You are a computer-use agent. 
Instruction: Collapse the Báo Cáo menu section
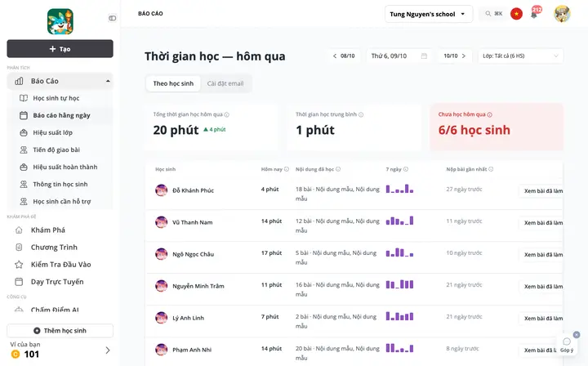pos(108,81)
